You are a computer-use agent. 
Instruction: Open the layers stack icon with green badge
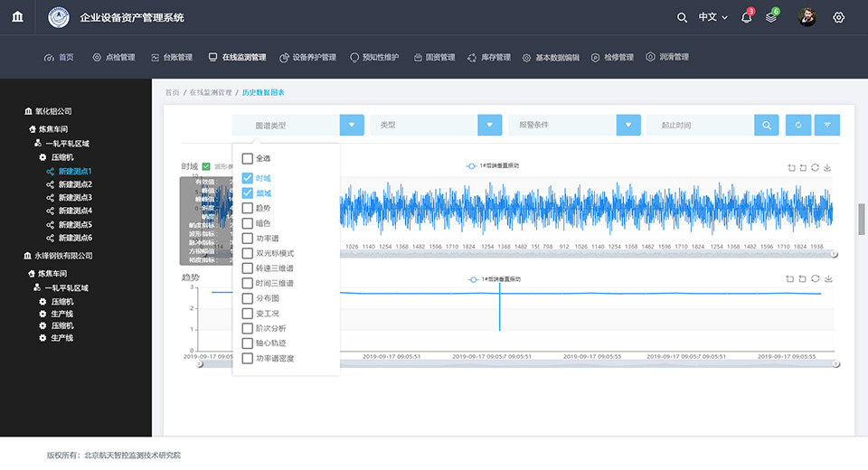(771, 17)
